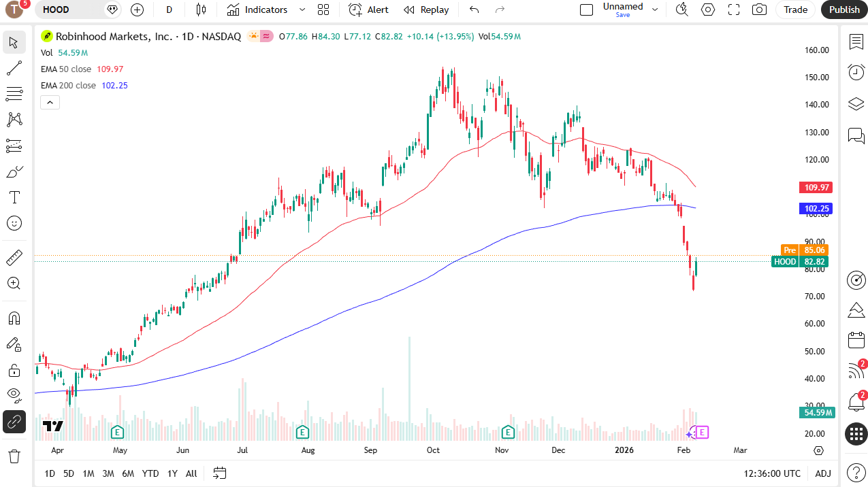Screen dimensions: 868x487
Task: Set range to 3M
Action: coord(108,473)
